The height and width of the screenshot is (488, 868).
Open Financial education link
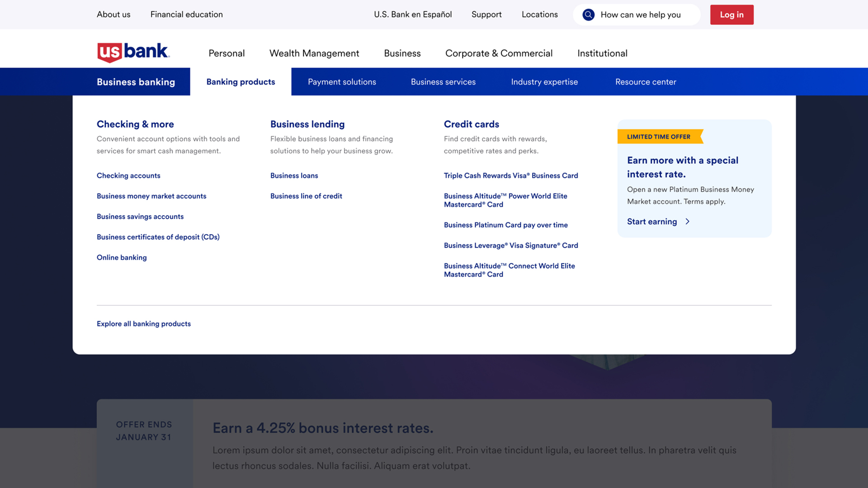(x=187, y=14)
